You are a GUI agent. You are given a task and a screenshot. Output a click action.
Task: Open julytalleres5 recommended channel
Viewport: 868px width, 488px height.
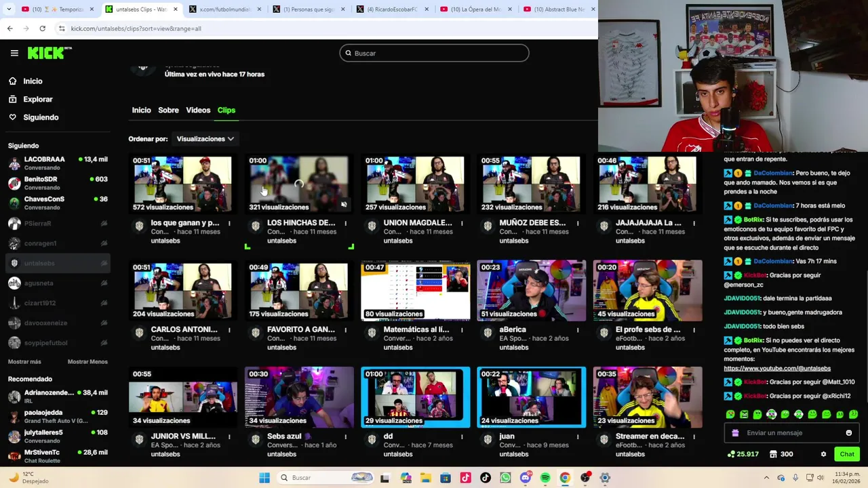pos(58,436)
